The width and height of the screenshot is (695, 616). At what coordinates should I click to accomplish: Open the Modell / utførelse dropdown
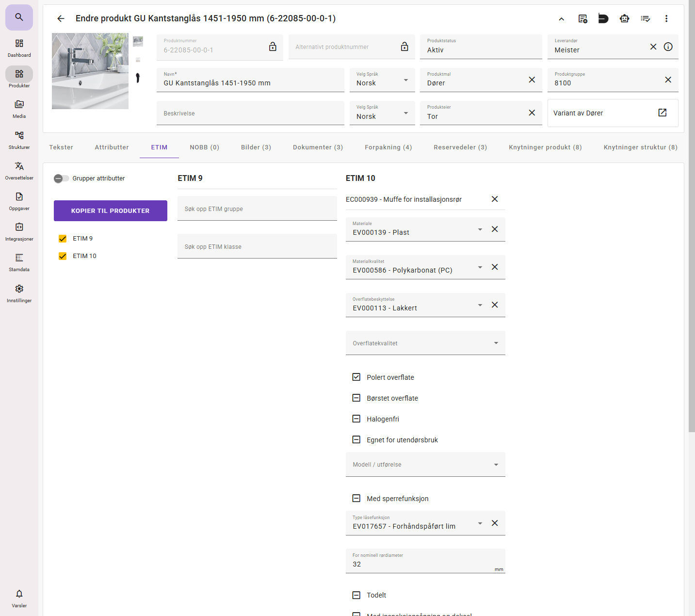pyautogui.click(x=425, y=464)
